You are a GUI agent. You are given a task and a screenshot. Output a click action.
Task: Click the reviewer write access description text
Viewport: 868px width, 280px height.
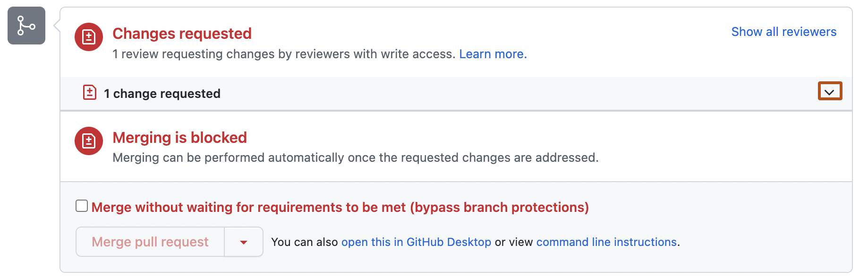pyautogui.click(x=283, y=53)
